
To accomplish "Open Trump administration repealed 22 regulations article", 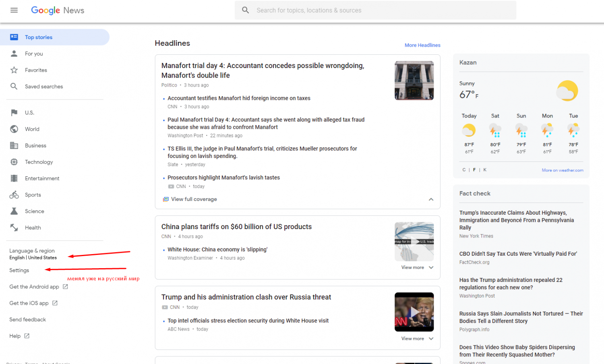I will [x=511, y=283].
